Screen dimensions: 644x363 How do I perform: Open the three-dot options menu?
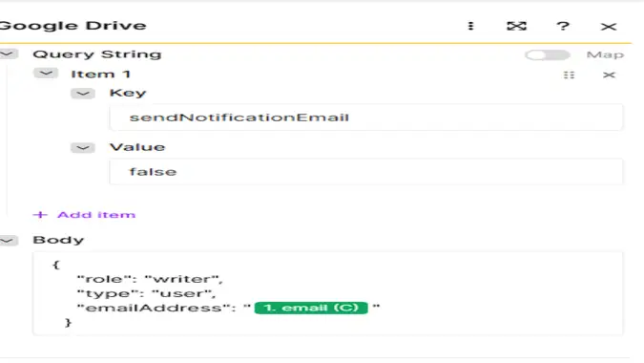(x=470, y=26)
